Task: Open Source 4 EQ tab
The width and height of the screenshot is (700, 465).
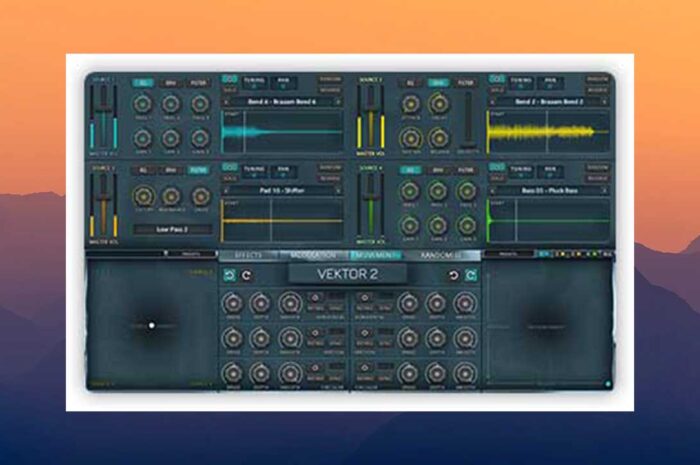Action: point(411,170)
